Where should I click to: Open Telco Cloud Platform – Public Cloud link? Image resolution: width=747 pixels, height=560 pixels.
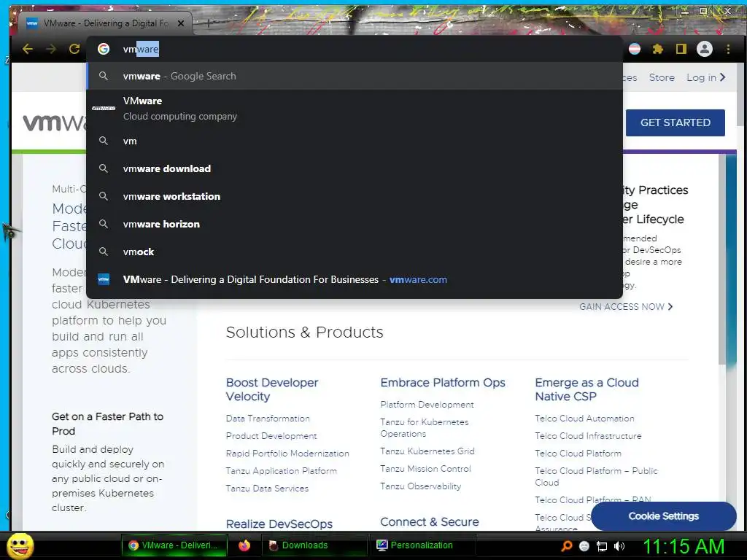(596, 477)
